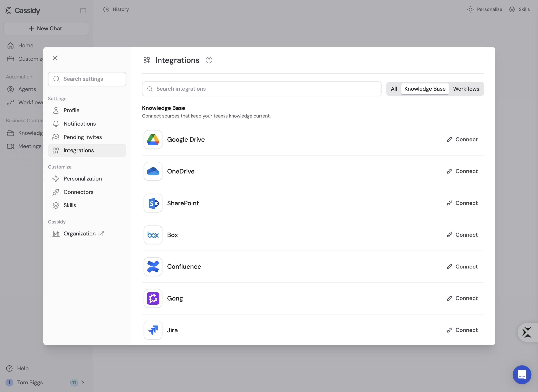Screen dimensions: 538x392
Task: Click the Skills layers icon in settings
Action: pos(56,205)
